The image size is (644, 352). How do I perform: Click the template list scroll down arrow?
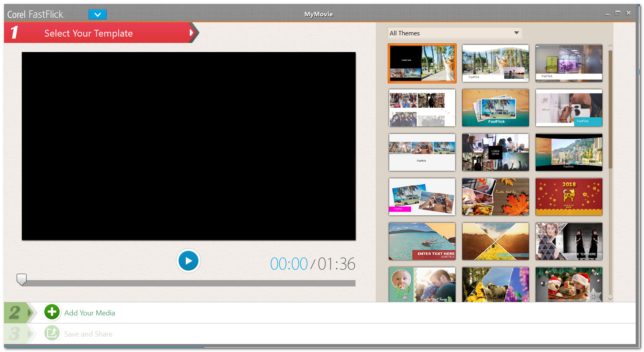610,299
